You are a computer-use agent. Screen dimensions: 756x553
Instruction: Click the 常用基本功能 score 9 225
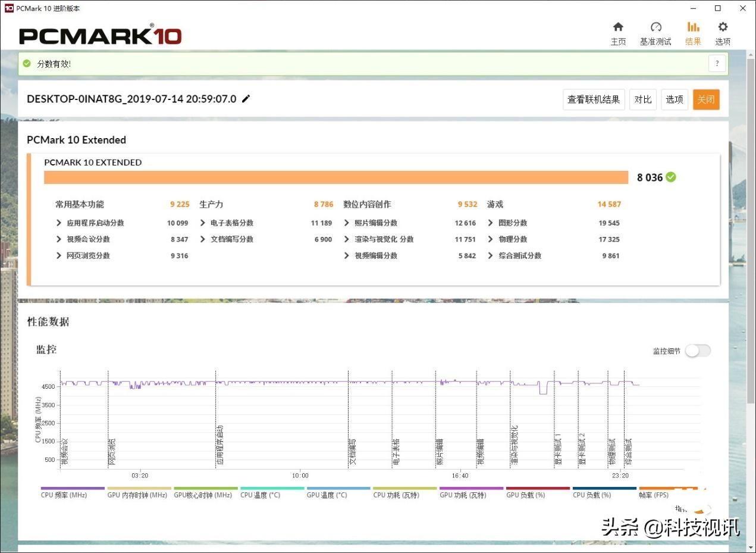tap(180, 204)
